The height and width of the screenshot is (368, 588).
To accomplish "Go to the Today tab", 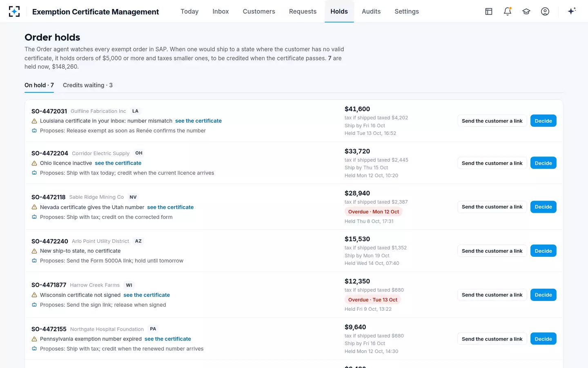I will [189, 11].
